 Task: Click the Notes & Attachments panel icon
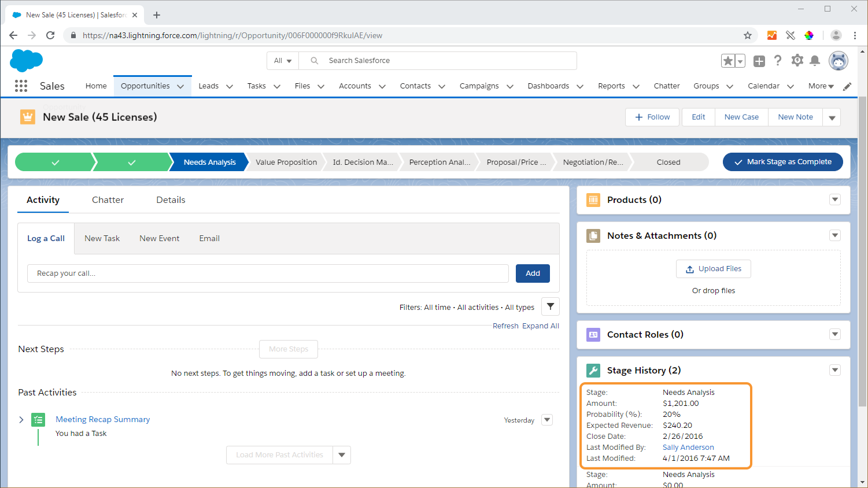[593, 236]
